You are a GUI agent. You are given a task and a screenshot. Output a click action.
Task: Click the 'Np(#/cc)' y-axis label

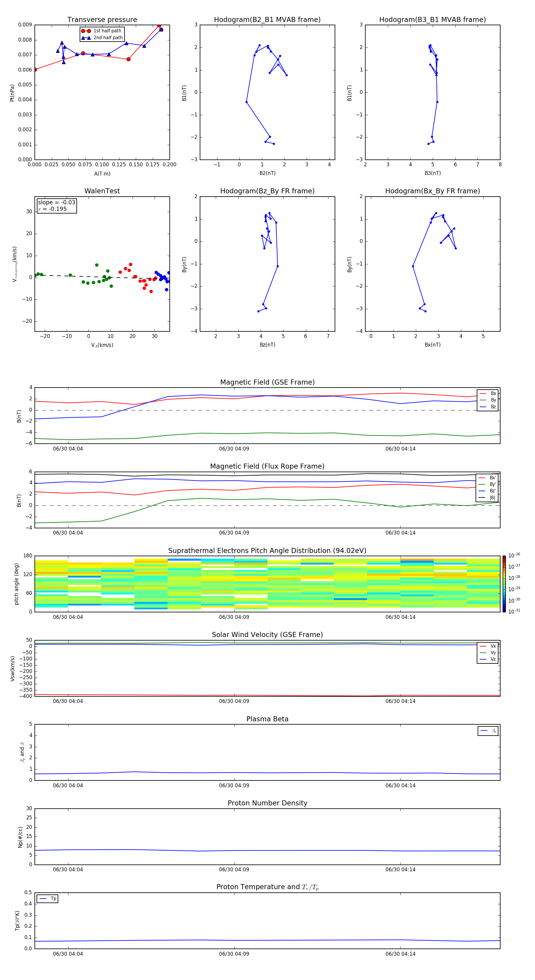20,837
